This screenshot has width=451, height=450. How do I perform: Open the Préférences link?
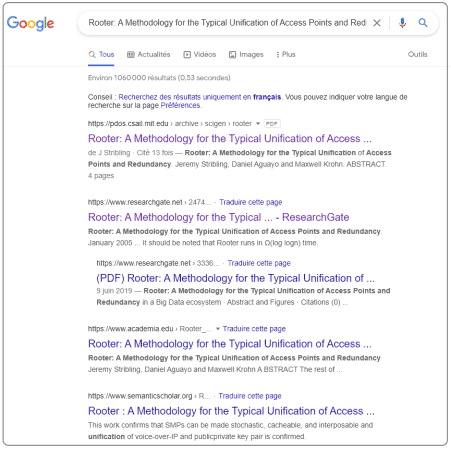tap(180, 105)
